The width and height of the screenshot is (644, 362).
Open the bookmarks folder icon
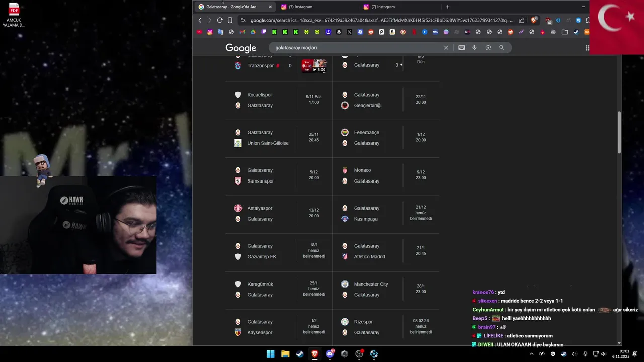[565, 32]
